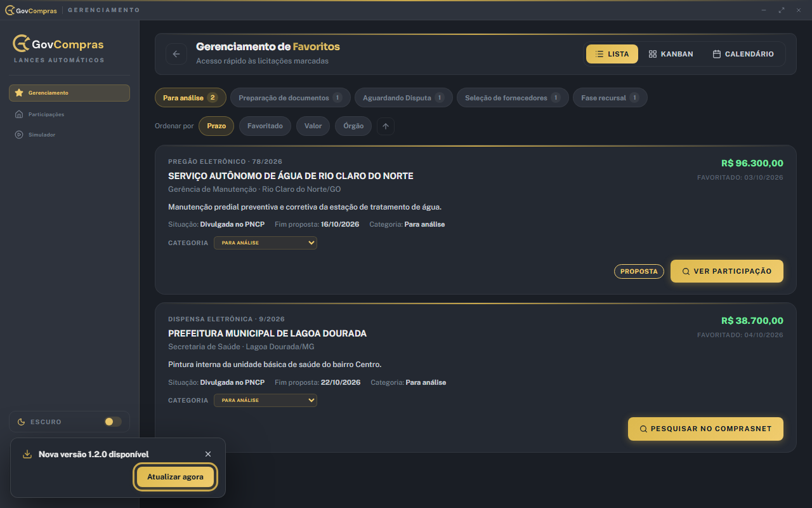The height and width of the screenshot is (508, 812).
Task: Click the download icon in the update notification
Action: (27, 454)
